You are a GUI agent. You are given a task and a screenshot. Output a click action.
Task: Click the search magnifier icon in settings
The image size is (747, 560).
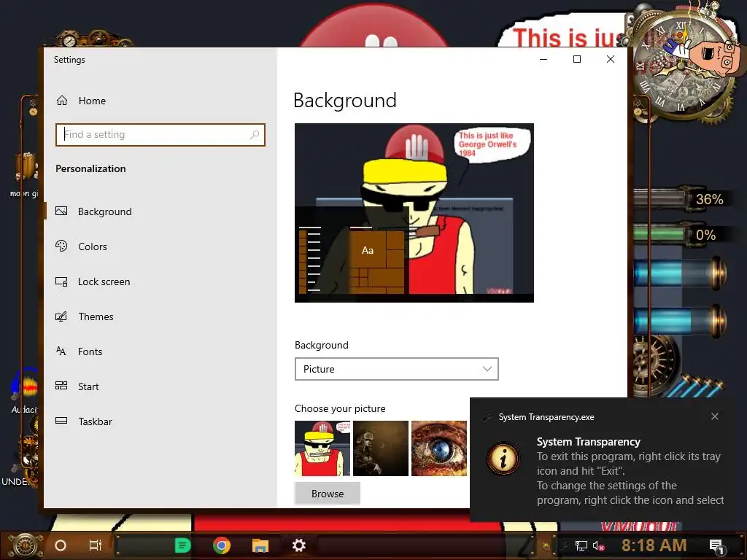tap(255, 135)
